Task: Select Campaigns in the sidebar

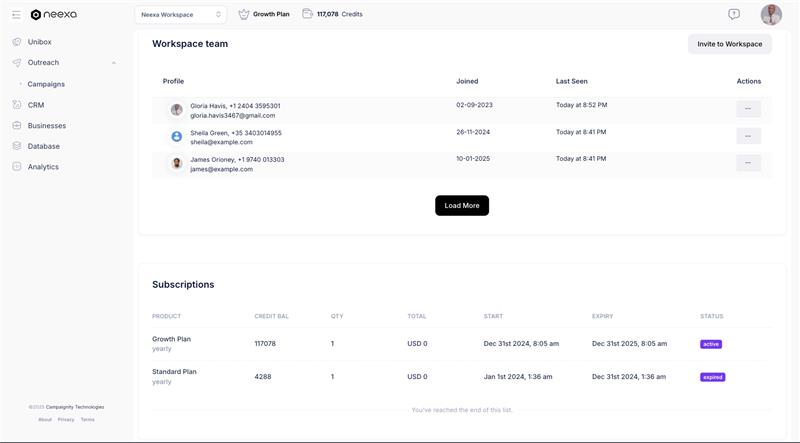Action: click(46, 84)
